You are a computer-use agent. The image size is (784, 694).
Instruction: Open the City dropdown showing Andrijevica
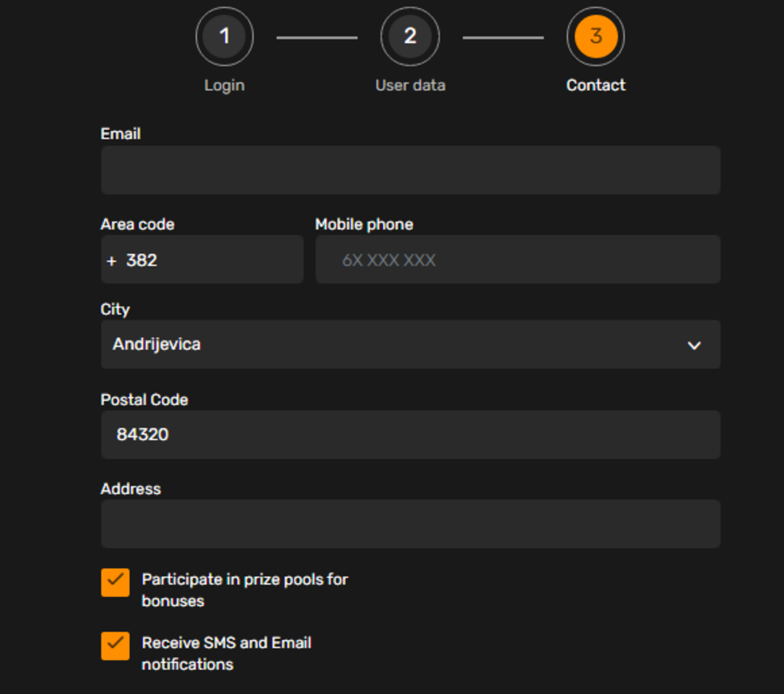pos(410,344)
